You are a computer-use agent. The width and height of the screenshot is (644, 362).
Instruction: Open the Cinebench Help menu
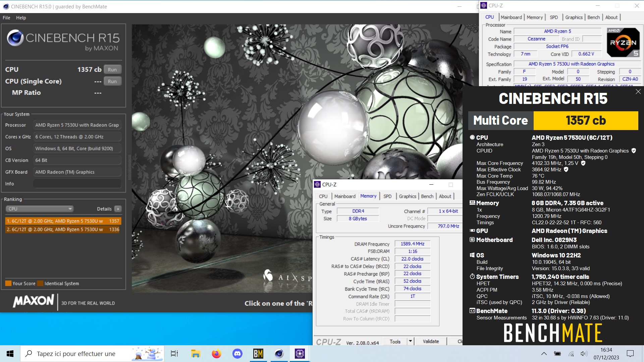point(21,17)
